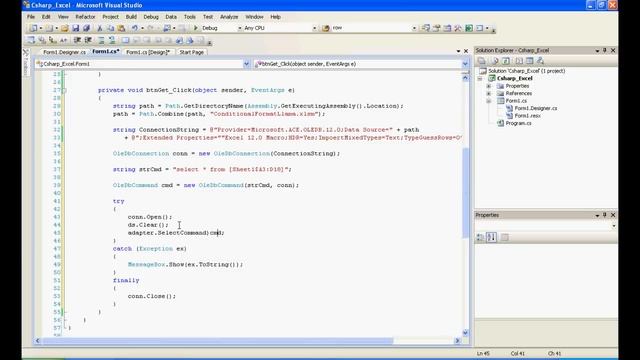Solution Explorer Refresh icon

[x=505, y=61]
